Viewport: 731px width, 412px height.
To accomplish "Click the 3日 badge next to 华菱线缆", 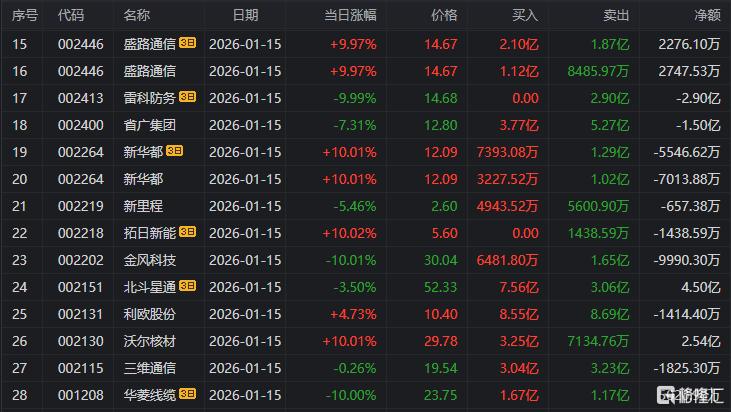I will (x=187, y=393).
